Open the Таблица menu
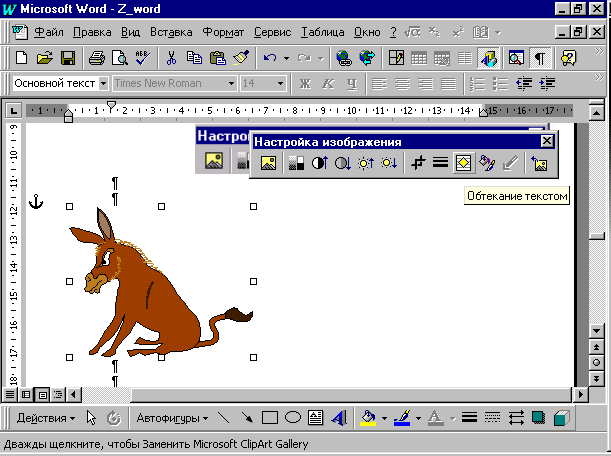This screenshot has height=456, width=611. pos(322,32)
